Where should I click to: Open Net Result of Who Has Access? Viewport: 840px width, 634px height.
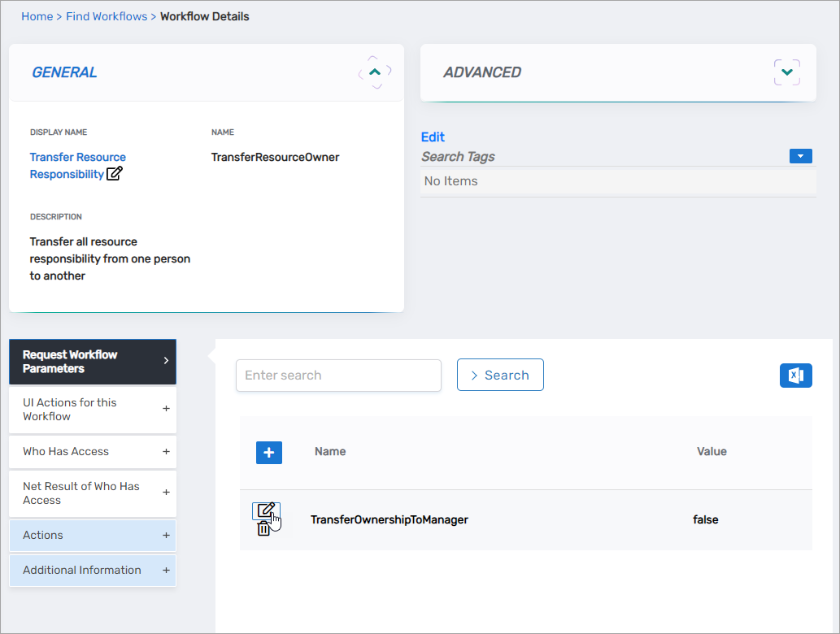pos(93,493)
